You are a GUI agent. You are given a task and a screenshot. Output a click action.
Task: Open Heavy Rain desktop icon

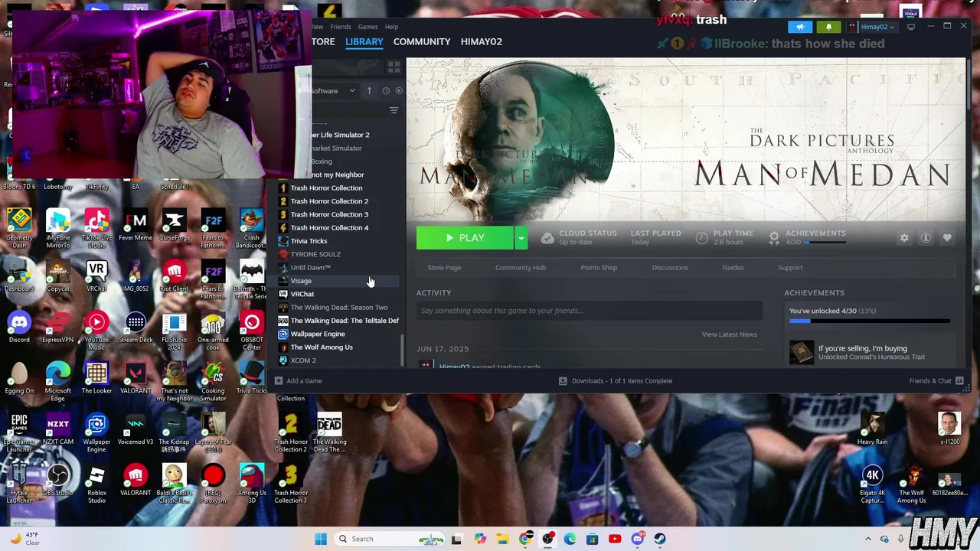872,429
